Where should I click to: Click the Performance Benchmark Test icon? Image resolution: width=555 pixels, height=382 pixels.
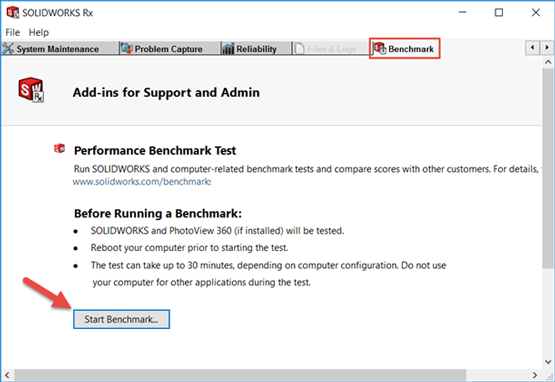(59, 148)
